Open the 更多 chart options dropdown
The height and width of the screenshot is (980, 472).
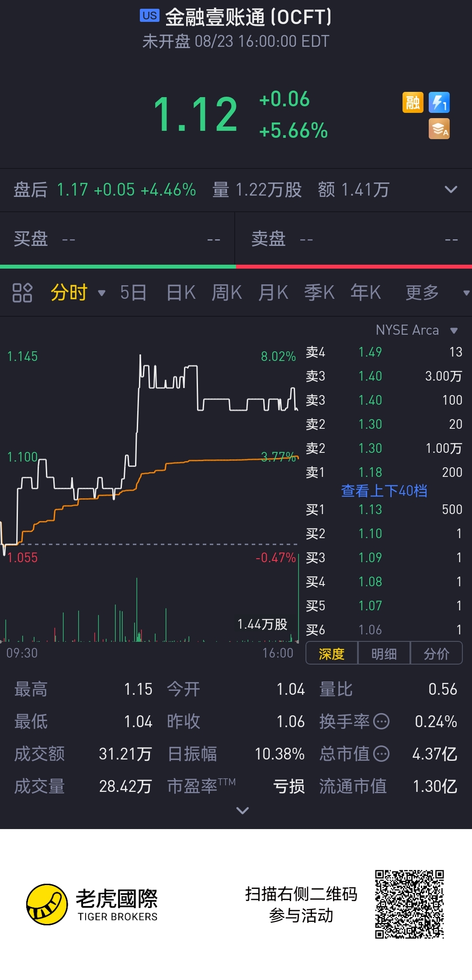(x=466, y=293)
